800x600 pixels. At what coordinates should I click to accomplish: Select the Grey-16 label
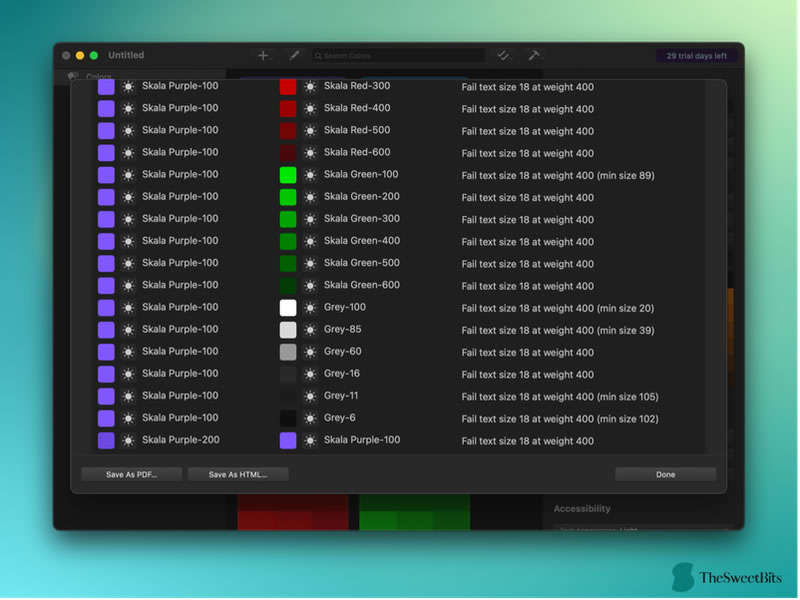pyautogui.click(x=342, y=373)
